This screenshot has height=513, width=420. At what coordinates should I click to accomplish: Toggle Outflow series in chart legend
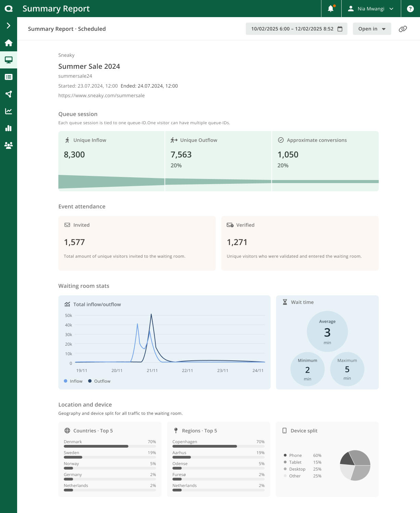coord(99,381)
